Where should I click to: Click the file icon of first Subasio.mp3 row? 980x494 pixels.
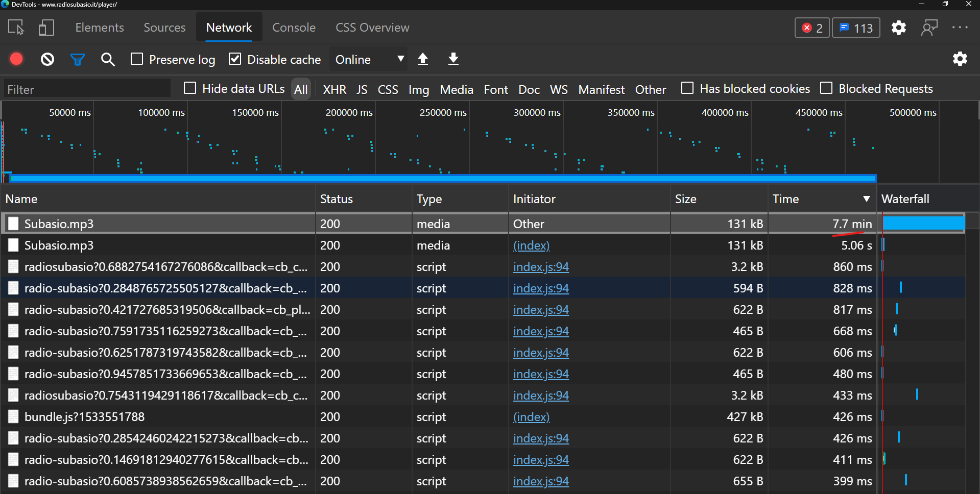[x=13, y=224]
